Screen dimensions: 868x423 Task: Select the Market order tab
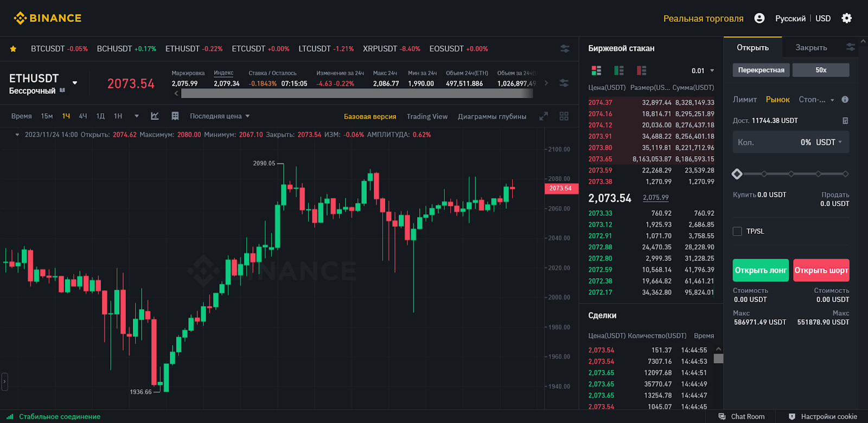pos(778,99)
